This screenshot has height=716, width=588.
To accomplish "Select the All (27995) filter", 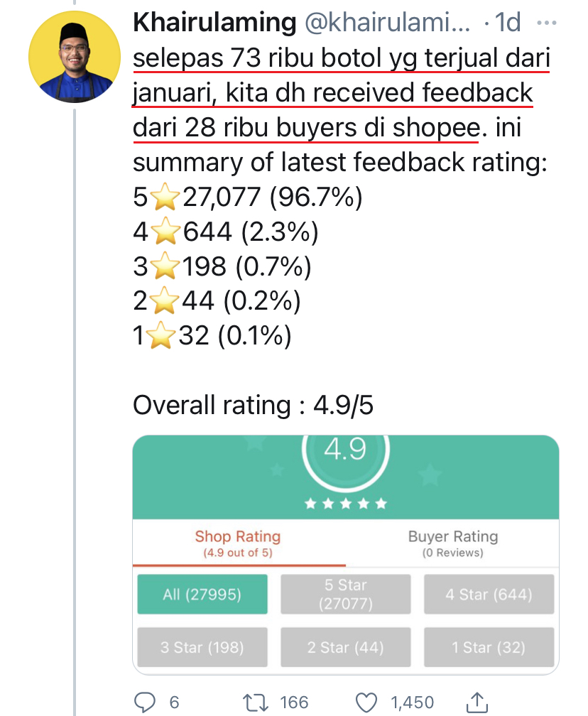I will (x=202, y=594).
